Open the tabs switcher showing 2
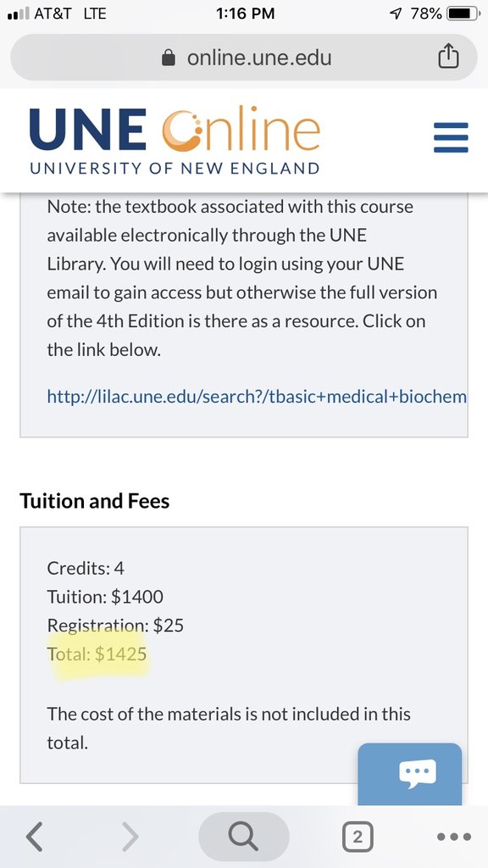This screenshot has height=868, width=488. click(358, 837)
